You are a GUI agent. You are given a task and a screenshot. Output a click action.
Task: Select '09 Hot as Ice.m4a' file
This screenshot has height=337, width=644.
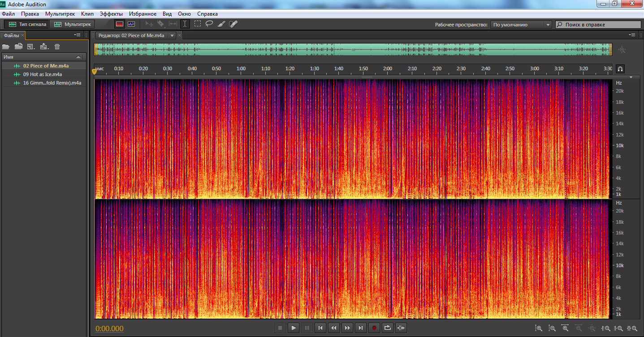click(x=42, y=74)
